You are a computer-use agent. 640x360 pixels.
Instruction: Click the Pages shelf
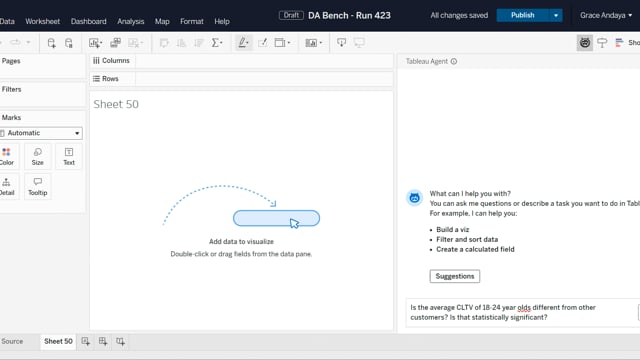click(42, 66)
